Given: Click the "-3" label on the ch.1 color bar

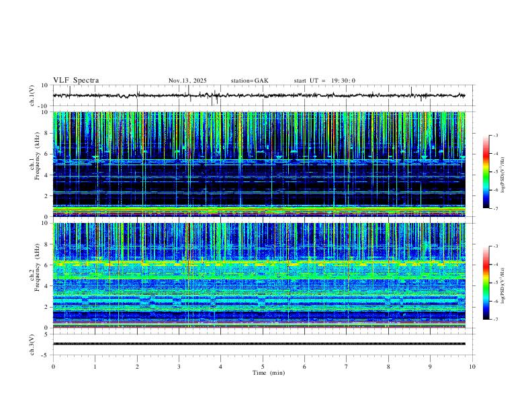Looking at the screenshot, I should [x=495, y=135].
